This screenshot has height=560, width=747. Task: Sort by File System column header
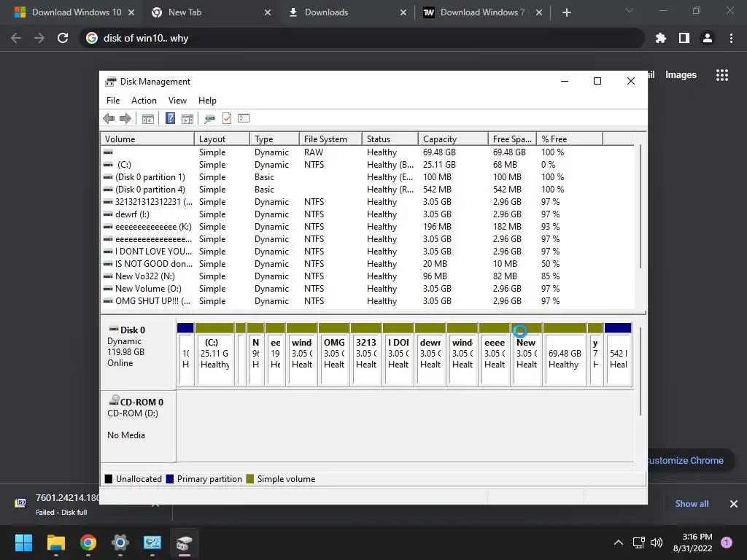coord(330,139)
